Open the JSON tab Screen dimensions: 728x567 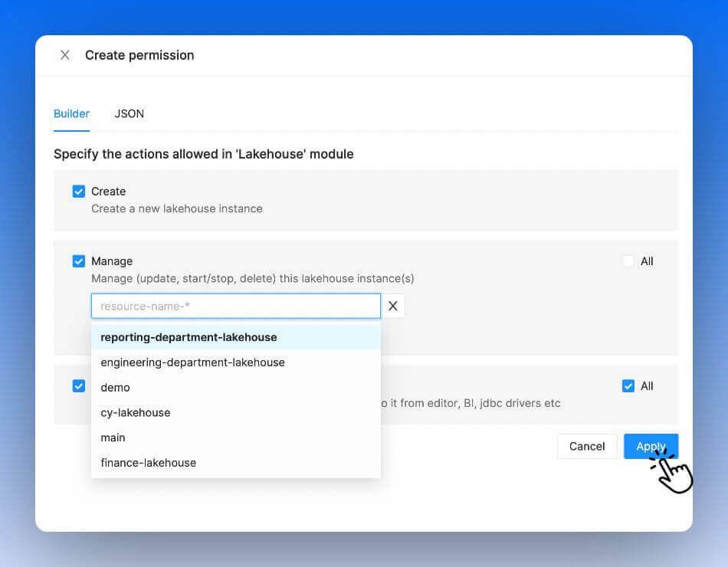click(x=129, y=113)
